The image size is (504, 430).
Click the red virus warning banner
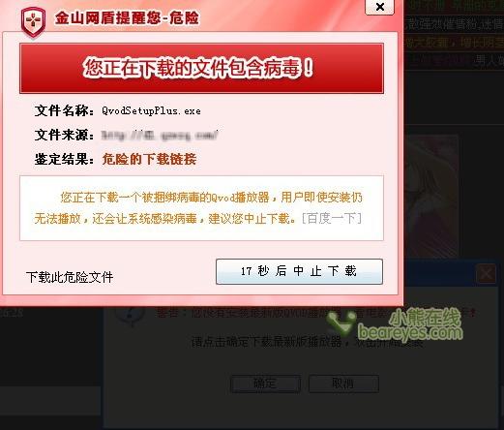201,69
